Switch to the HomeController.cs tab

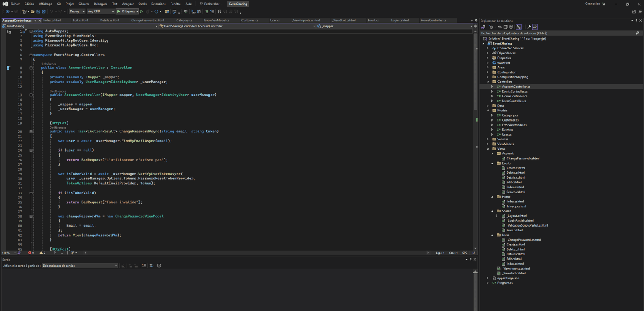(x=433, y=20)
